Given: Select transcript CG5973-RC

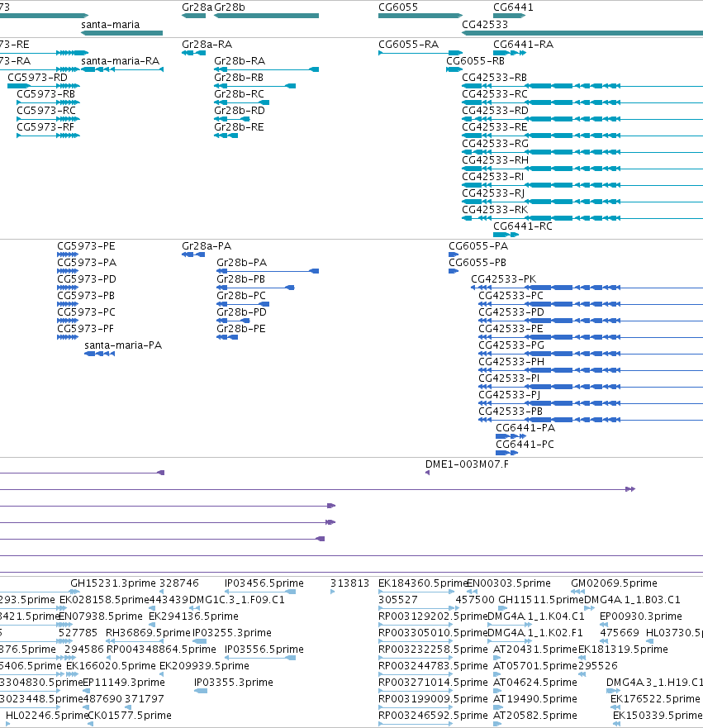Looking at the screenshot, I should [x=48, y=119].
